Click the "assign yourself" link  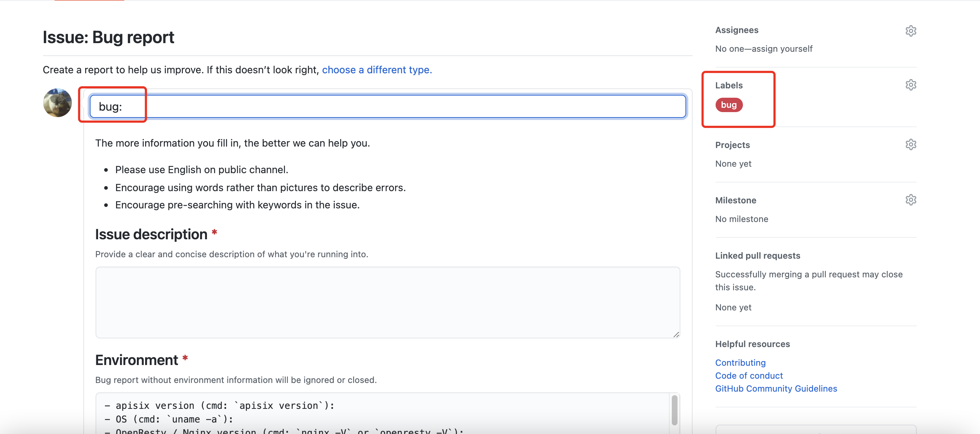coord(782,49)
